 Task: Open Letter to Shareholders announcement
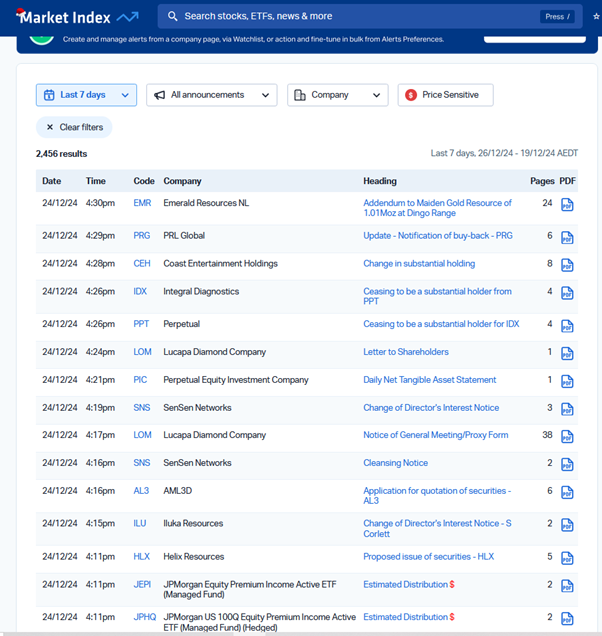tap(405, 352)
